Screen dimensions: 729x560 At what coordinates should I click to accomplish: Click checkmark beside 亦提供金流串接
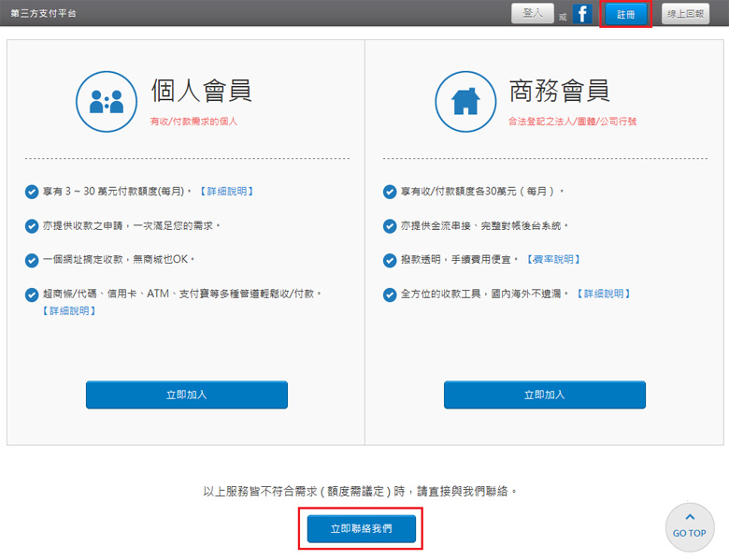(x=390, y=226)
